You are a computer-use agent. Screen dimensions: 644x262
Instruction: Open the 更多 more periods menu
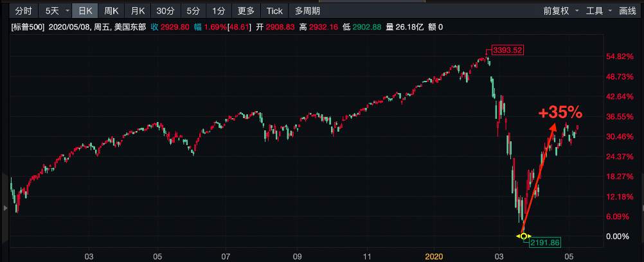click(246, 11)
